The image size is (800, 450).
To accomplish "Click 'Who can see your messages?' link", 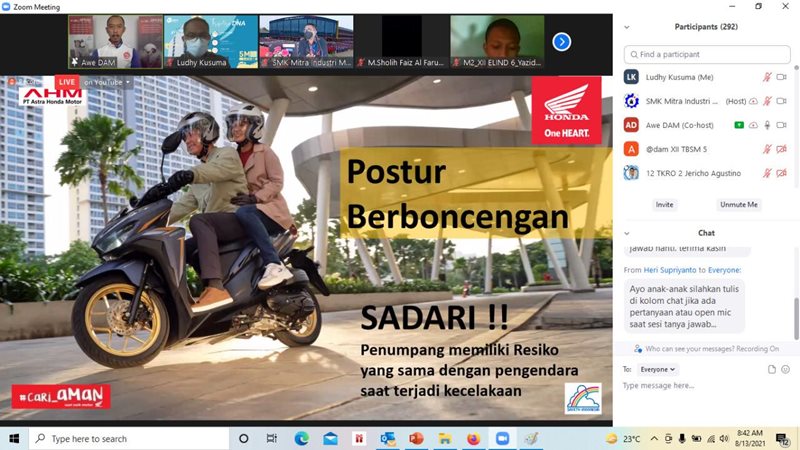I will (x=698, y=349).
